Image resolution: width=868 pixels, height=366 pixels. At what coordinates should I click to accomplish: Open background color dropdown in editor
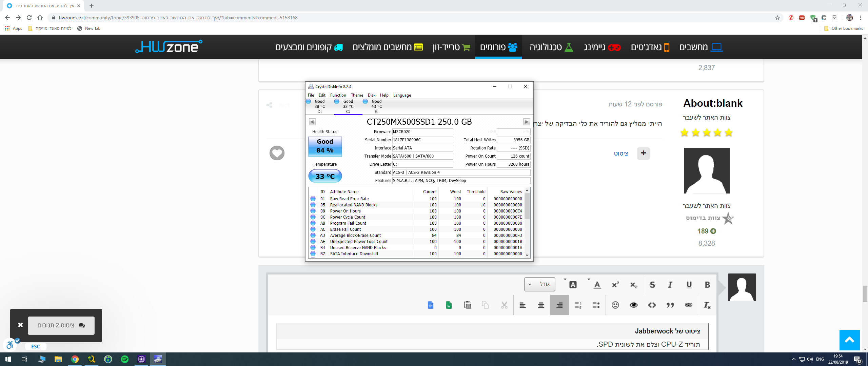click(573, 285)
